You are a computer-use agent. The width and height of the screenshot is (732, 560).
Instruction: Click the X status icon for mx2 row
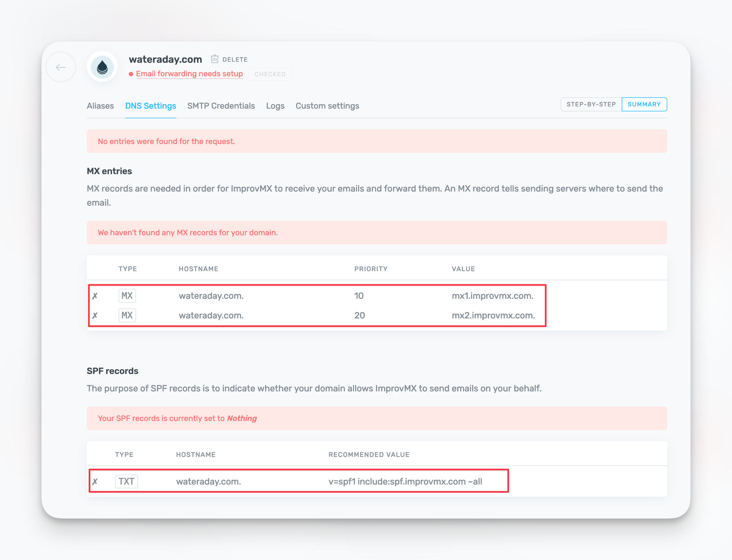[x=95, y=316]
